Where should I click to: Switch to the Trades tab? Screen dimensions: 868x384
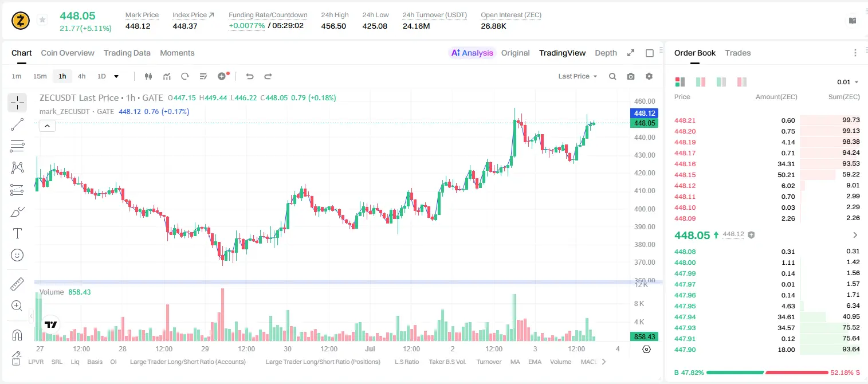(x=738, y=53)
